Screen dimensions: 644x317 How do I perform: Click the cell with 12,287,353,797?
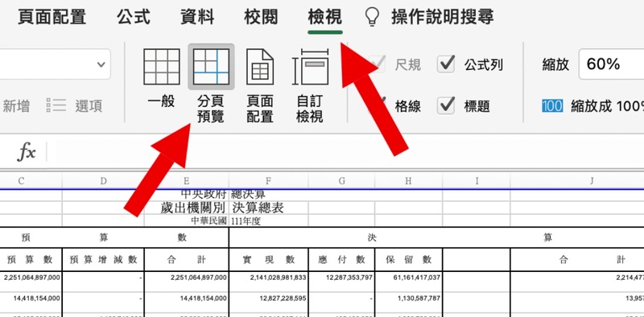(x=341, y=282)
